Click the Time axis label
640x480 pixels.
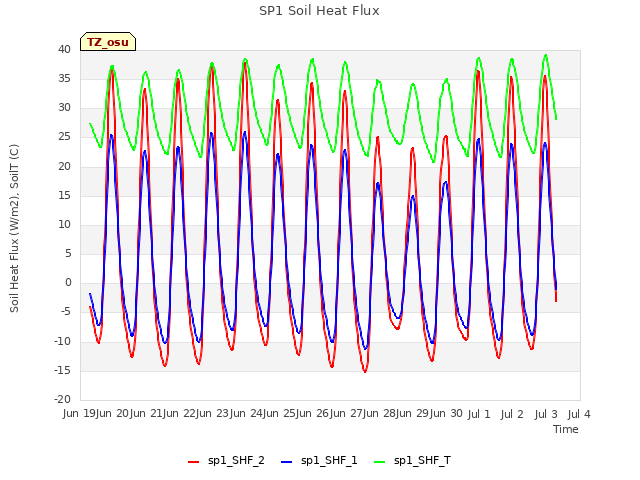click(x=566, y=429)
